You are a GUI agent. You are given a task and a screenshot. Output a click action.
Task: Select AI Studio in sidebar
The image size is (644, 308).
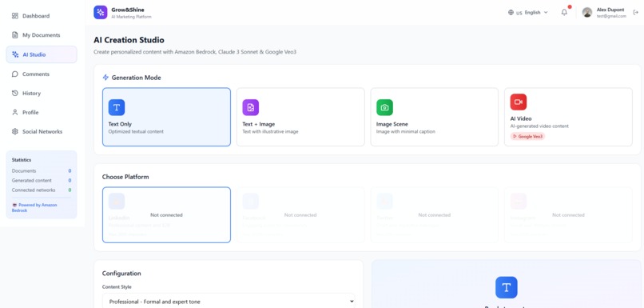pos(41,54)
